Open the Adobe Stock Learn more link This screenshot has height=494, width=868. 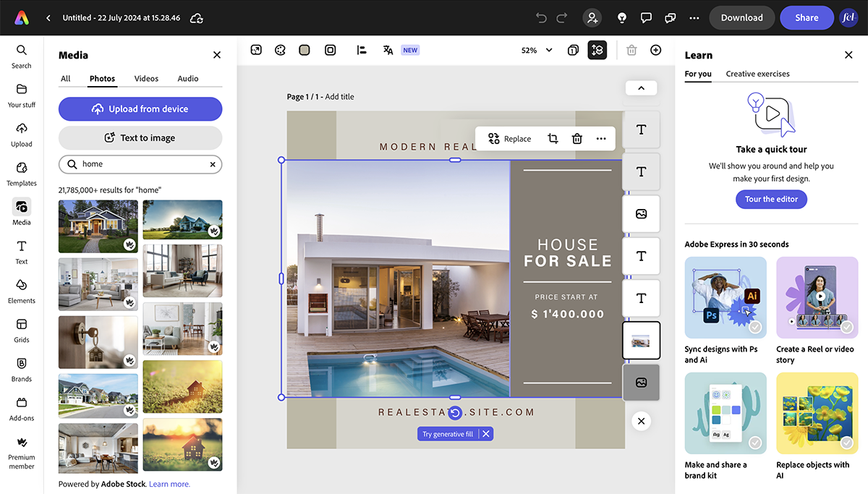169,483
